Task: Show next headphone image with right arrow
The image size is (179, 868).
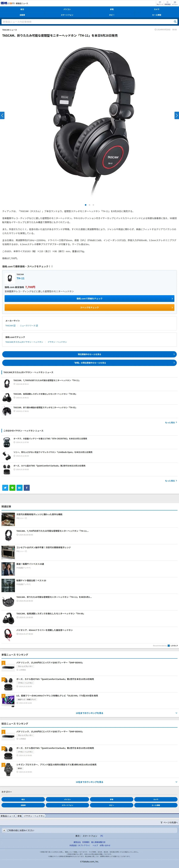Action: [x=177, y=115]
